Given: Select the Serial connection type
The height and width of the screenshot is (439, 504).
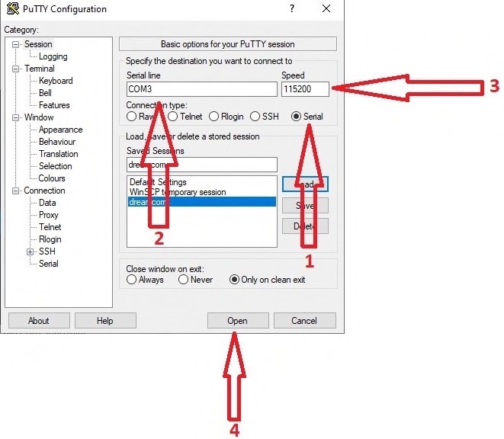Looking at the screenshot, I should coord(296,117).
